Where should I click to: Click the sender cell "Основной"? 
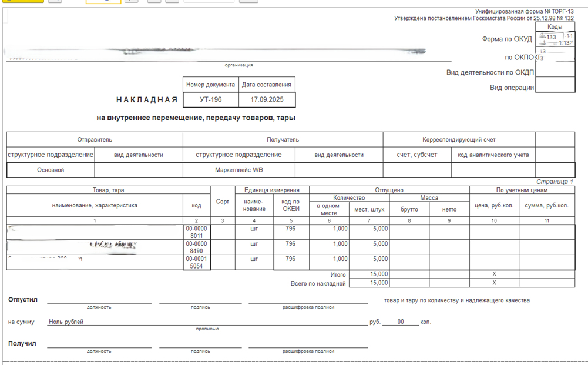coord(50,170)
